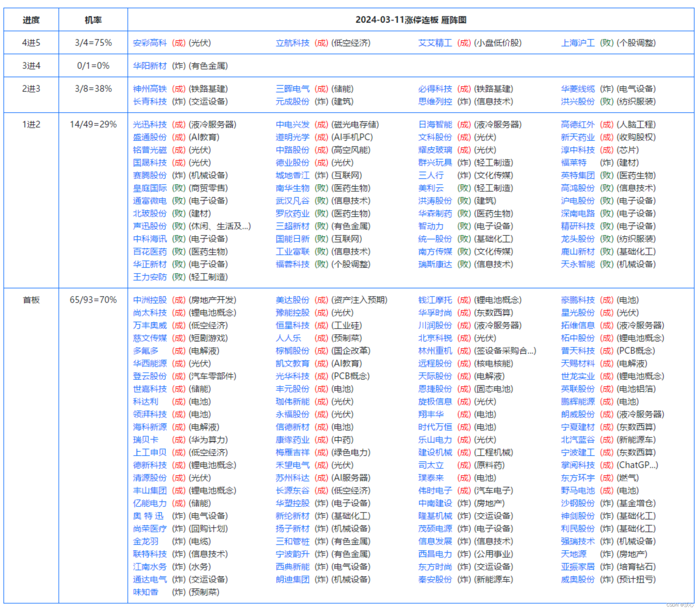Select the 1进2 row label
700x611 pixels.
tap(31, 125)
